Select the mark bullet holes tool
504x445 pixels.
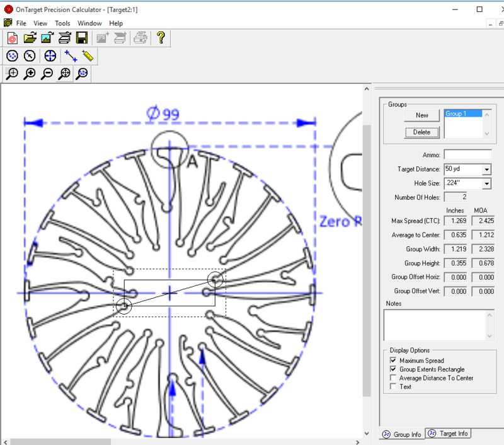[x=12, y=56]
